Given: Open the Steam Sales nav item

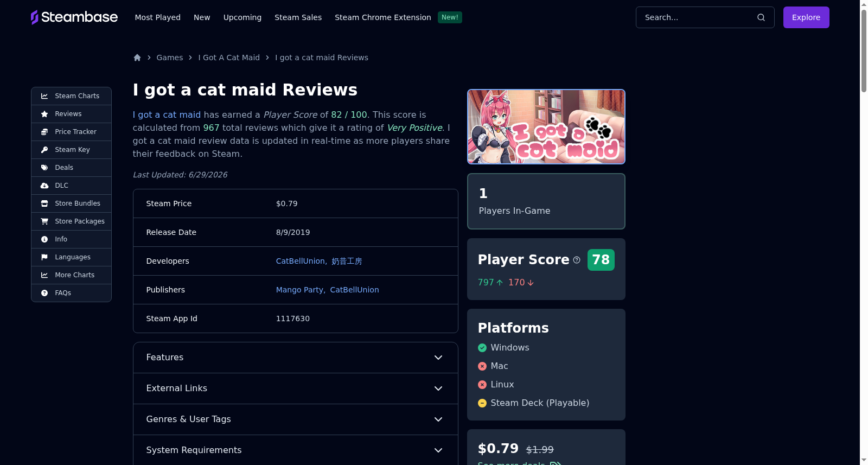Looking at the screenshot, I should (x=298, y=17).
